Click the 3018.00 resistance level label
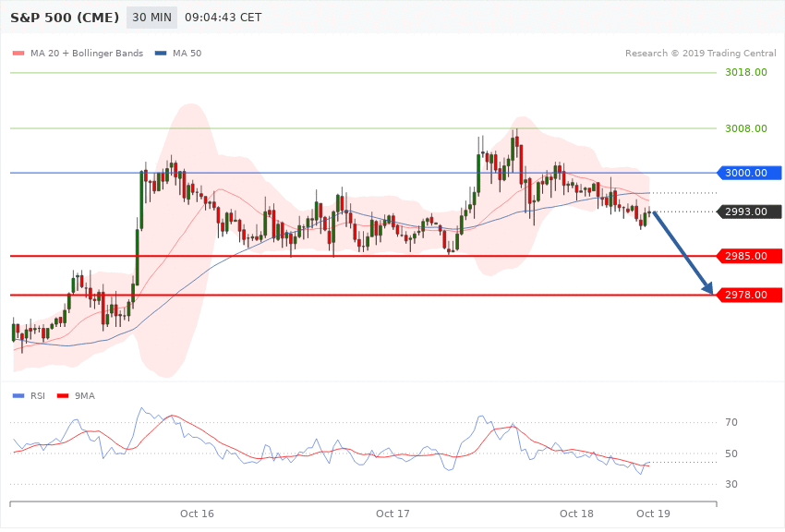Viewport: 785px width, 532px height. [x=746, y=72]
